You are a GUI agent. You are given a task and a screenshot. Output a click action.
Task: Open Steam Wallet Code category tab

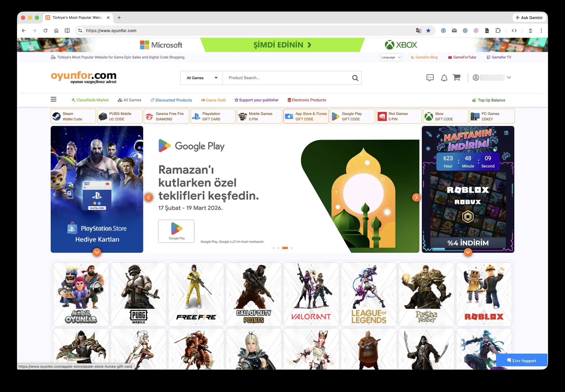(73, 116)
